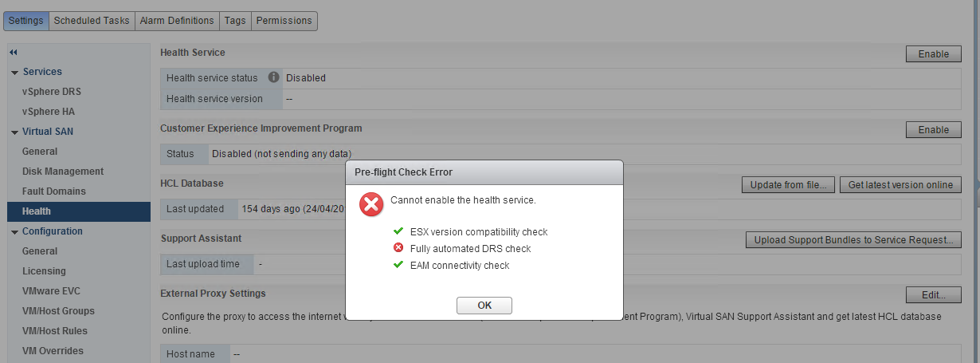Edit External Proxy Settings
Screen dimensions: 980x363
(934, 295)
